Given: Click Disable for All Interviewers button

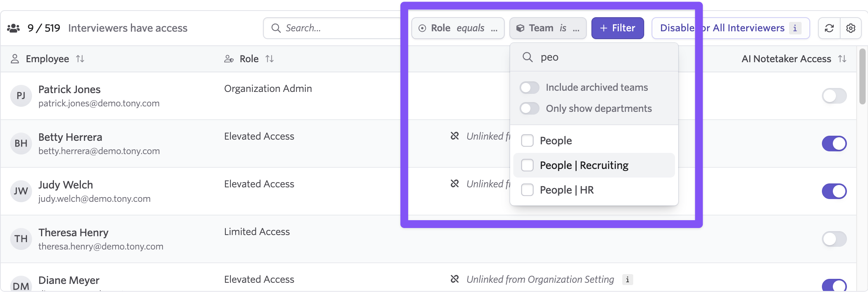Looking at the screenshot, I should pos(722,28).
